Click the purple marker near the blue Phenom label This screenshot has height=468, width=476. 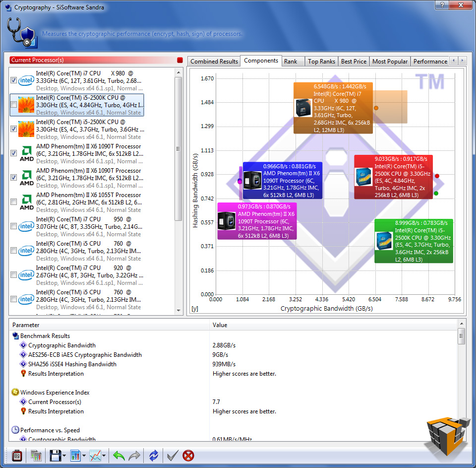pos(240,182)
